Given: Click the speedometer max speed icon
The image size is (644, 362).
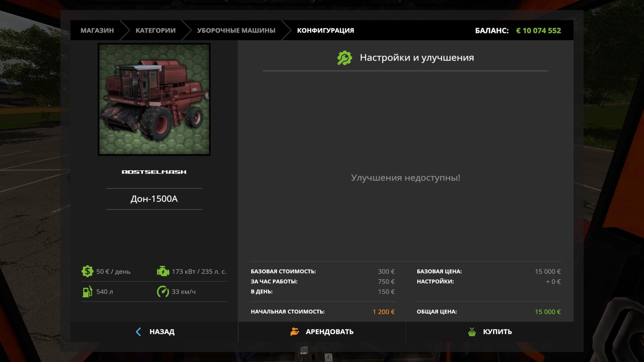Looking at the screenshot, I should click(x=163, y=292).
